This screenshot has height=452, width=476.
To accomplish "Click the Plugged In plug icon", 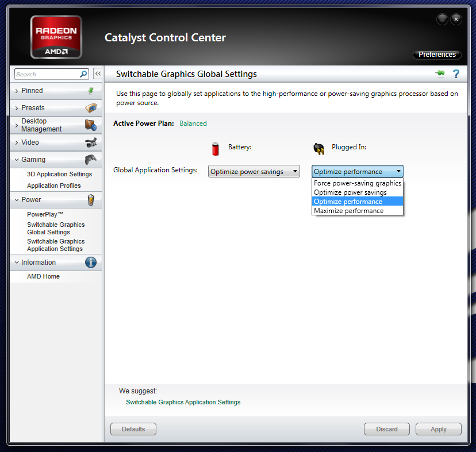I will pyautogui.click(x=318, y=149).
